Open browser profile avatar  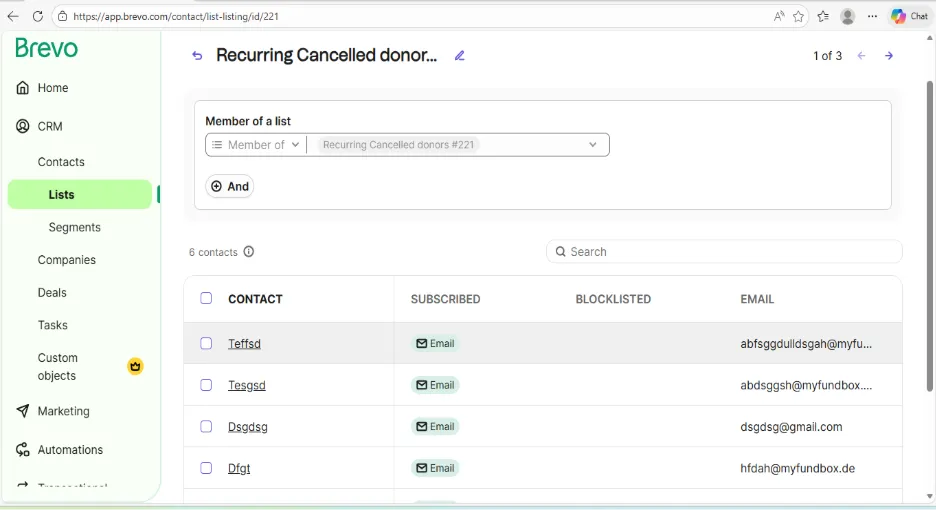click(847, 17)
